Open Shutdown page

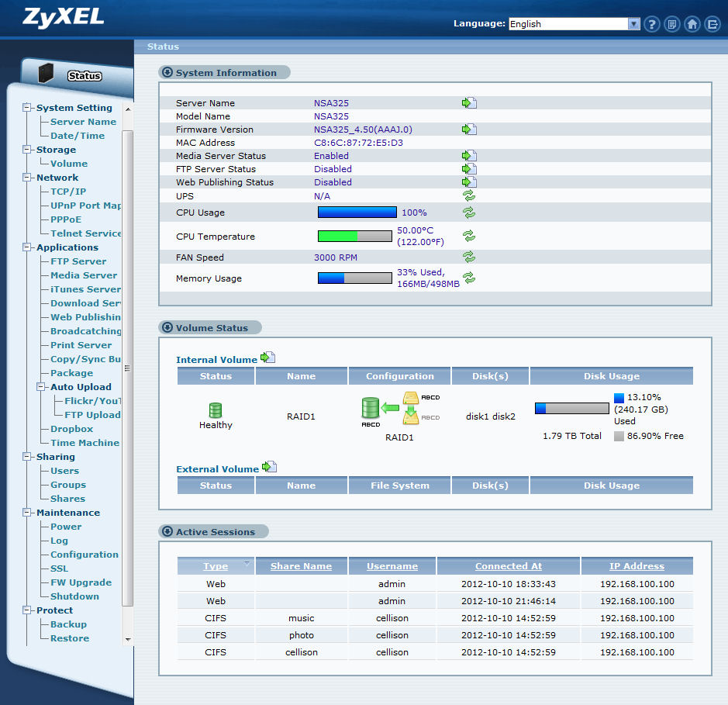74,596
